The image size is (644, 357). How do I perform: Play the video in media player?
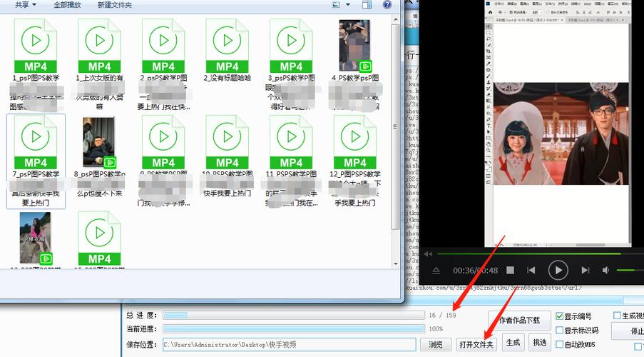click(558, 270)
